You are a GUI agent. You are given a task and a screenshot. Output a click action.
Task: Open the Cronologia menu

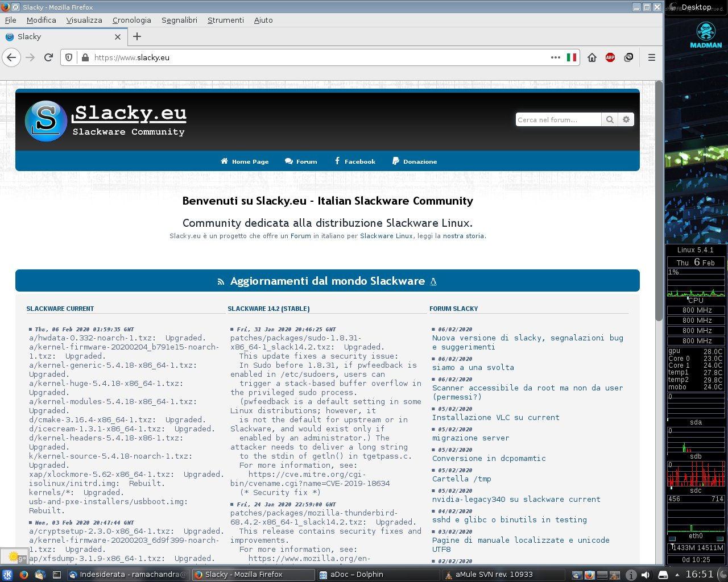[x=131, y=20]
